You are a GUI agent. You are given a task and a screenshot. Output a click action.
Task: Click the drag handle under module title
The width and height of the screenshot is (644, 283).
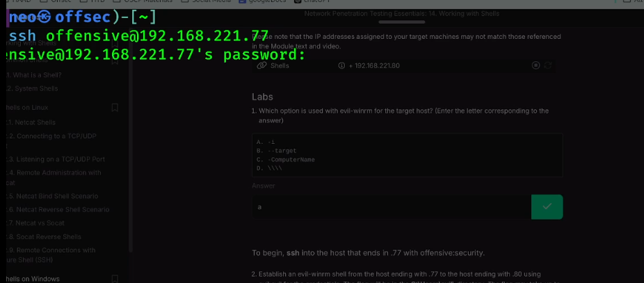tap(402, 22)
